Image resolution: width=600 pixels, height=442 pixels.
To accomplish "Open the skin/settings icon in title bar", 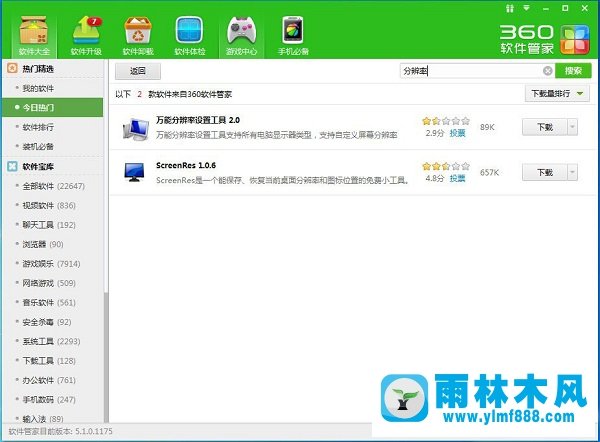I will click(509, 8).
